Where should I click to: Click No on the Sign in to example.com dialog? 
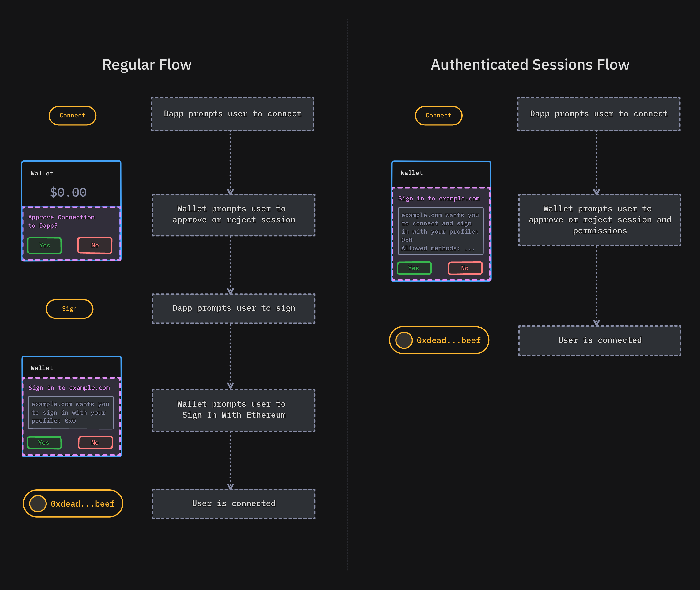(x=95, y=442)
